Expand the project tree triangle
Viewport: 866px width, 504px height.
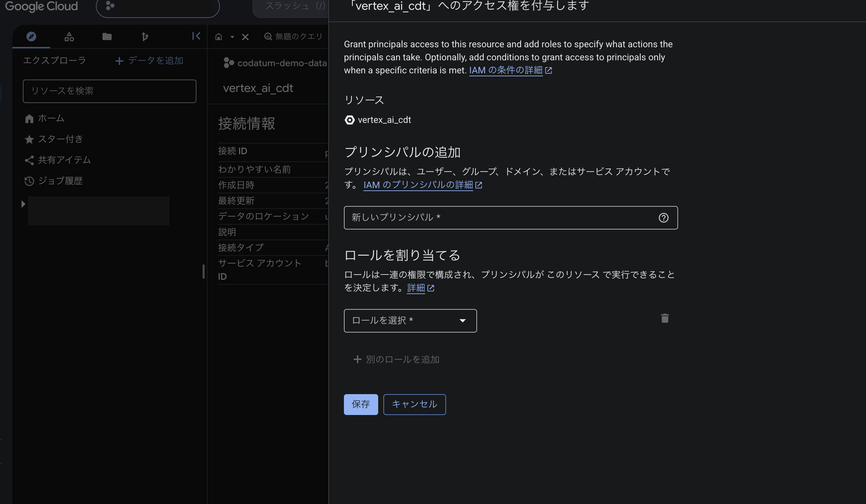[23, 204]
